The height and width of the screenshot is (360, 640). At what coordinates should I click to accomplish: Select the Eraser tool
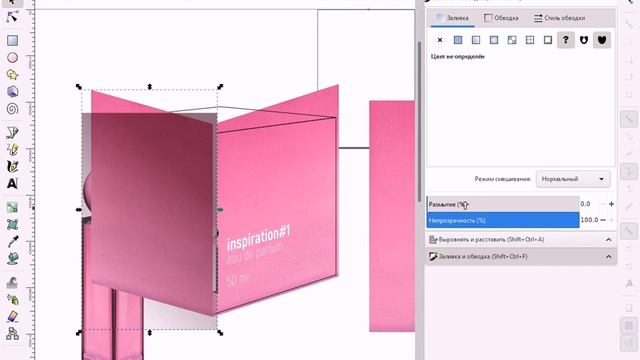(12, 316)
